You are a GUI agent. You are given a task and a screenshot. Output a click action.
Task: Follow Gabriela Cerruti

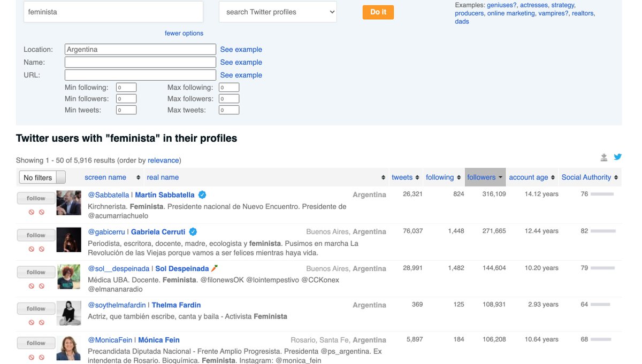click(x=36, y=235)
